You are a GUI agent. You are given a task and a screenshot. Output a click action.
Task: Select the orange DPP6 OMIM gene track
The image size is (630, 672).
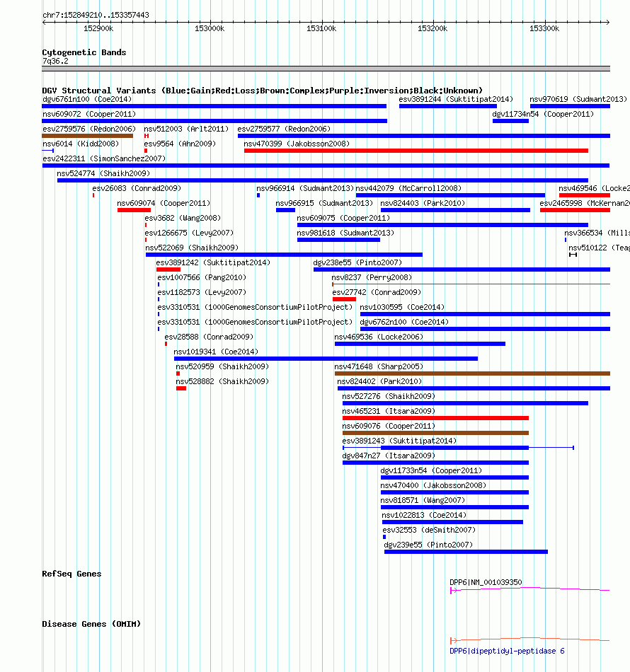click(530, 640)
